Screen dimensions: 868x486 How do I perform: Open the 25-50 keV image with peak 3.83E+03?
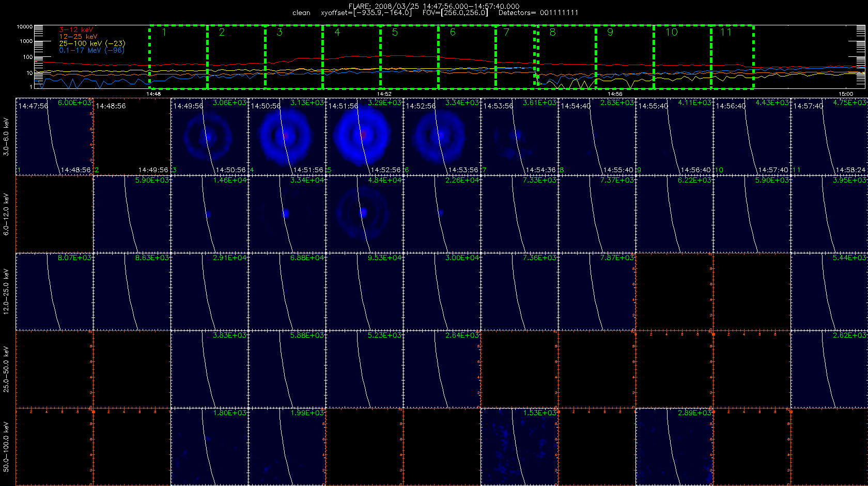pos(210,369)
